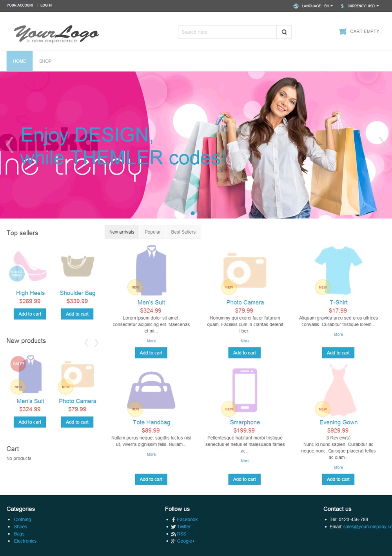Go to next slide with right arrow

coord(382,145)
